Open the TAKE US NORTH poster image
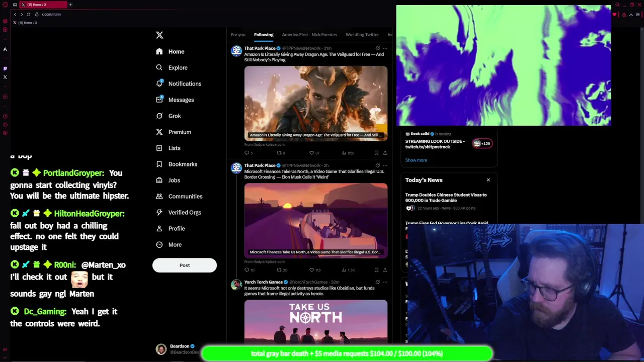 pyautogui.click(x=316, y=322)
